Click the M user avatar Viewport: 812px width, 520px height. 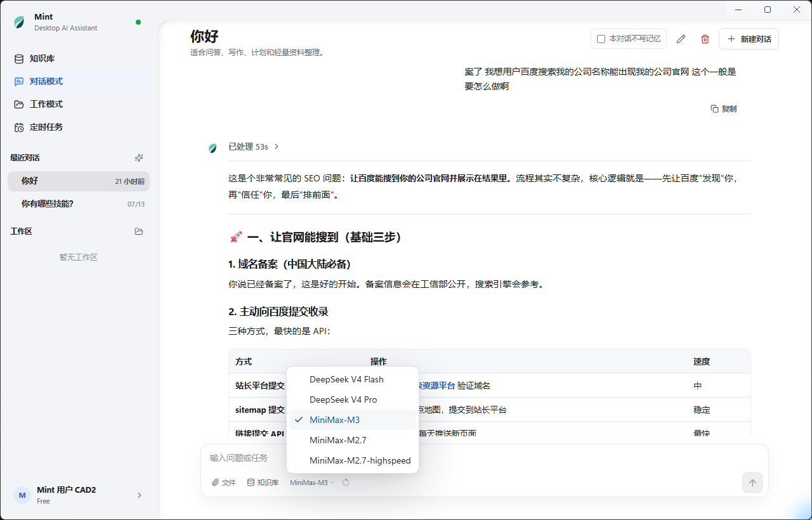22,495
